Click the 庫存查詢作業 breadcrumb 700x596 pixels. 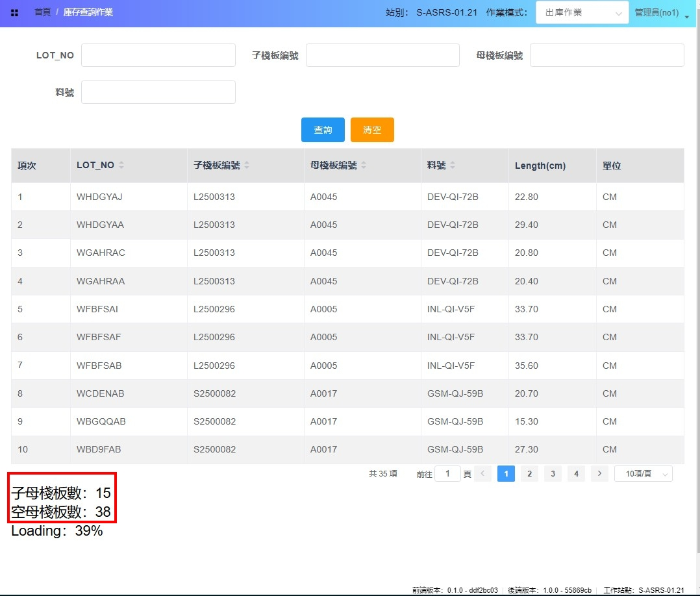click(88, 12)
